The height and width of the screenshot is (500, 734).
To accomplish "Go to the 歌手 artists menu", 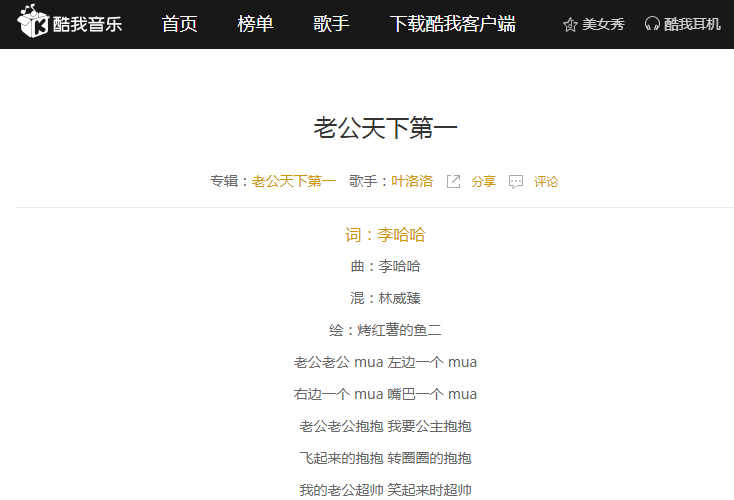I will pos(331,24).
